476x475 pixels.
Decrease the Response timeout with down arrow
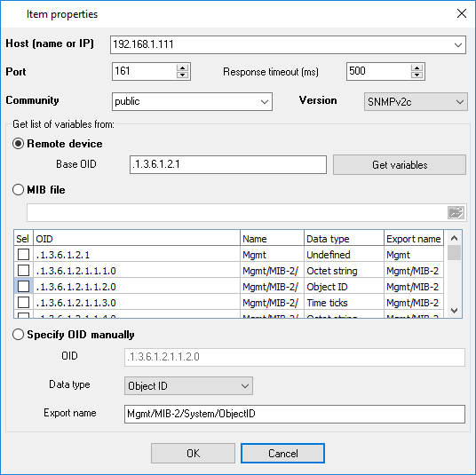tap(417, 75)
